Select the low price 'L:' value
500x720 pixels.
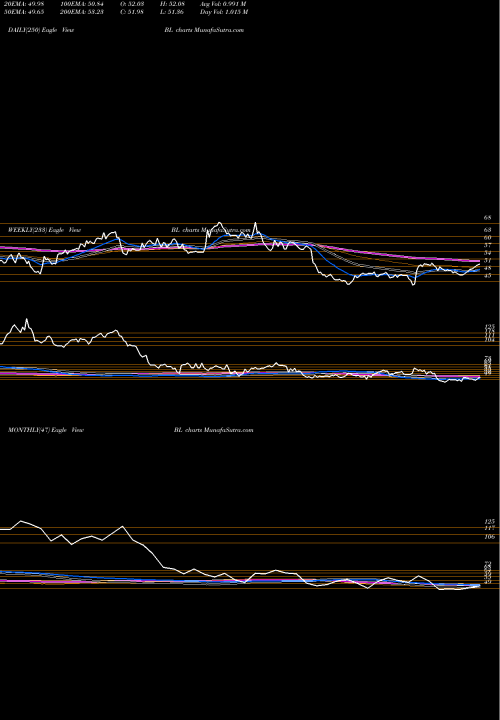(172, 12)
